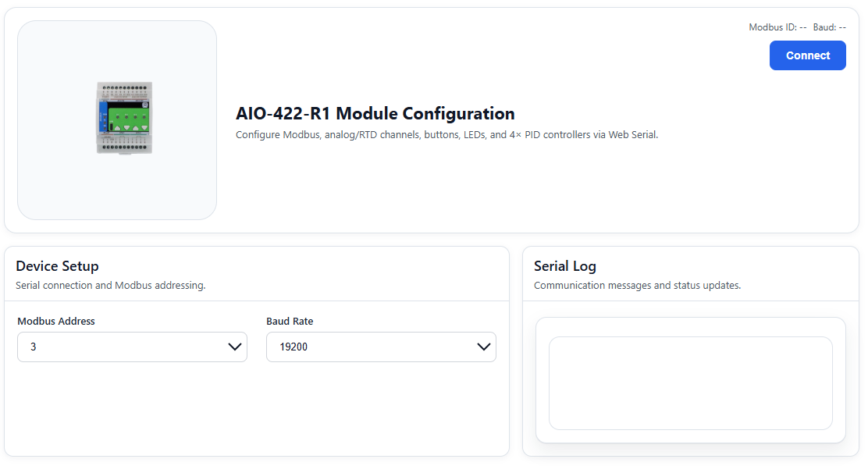
Task: Click the 'Baud: --' status text
Action: [x=829, y=27]
